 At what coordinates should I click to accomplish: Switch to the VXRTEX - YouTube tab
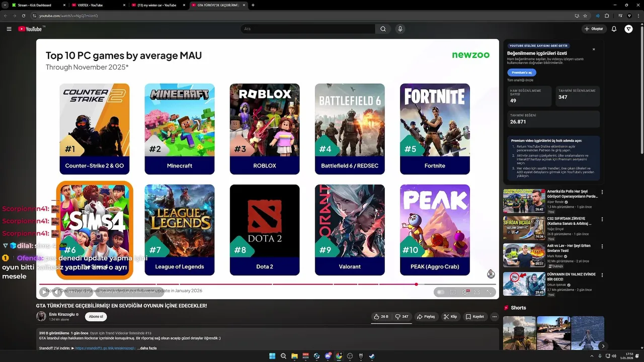99,5
